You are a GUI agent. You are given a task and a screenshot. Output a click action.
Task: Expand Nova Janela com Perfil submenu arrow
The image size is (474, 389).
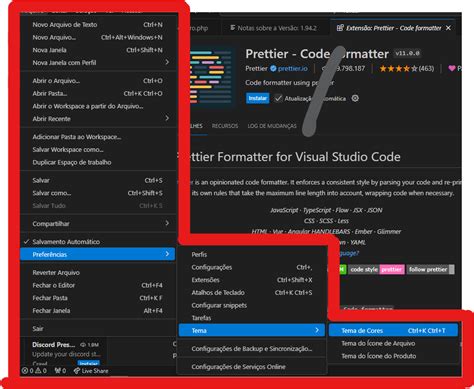point(167,62)
